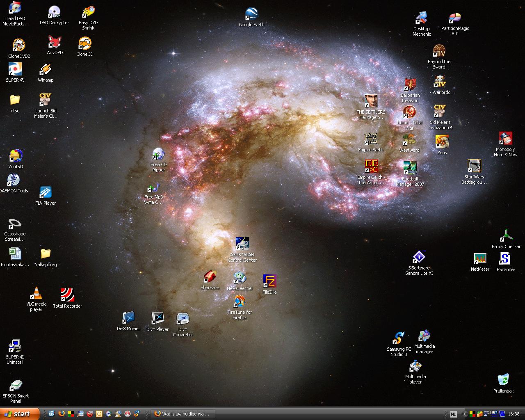Select the Valkenburg folder
Viewport: 525px width, 420px height.
coord(46,254)
